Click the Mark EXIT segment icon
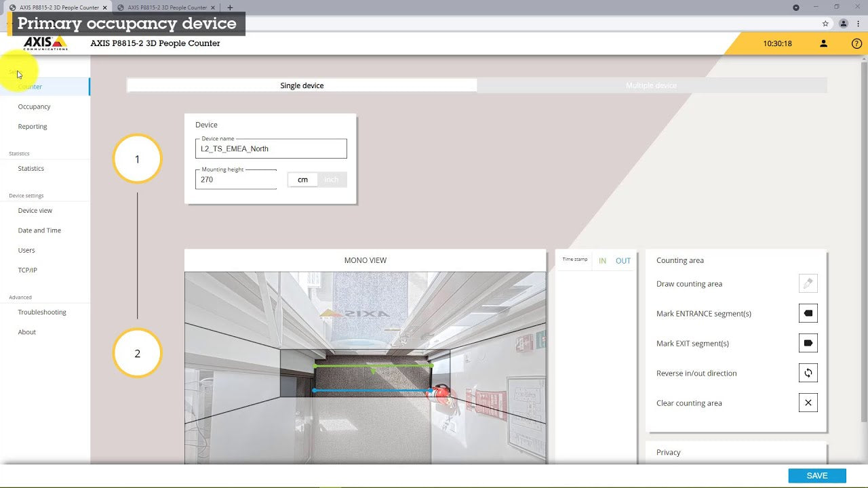This screenshot has width=868, height=488. (808, 344)
